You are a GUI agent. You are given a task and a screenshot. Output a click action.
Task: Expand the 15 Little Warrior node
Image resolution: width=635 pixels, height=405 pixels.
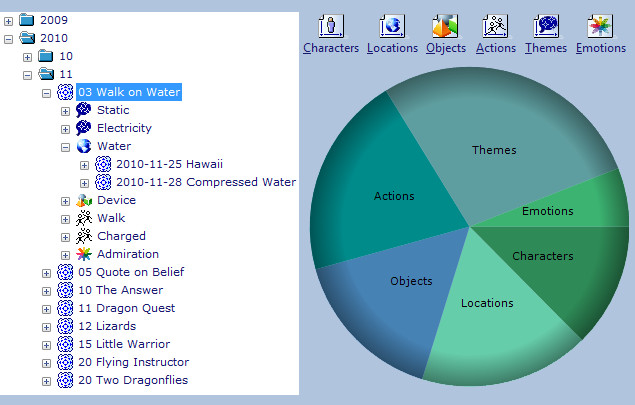point(47,345)
